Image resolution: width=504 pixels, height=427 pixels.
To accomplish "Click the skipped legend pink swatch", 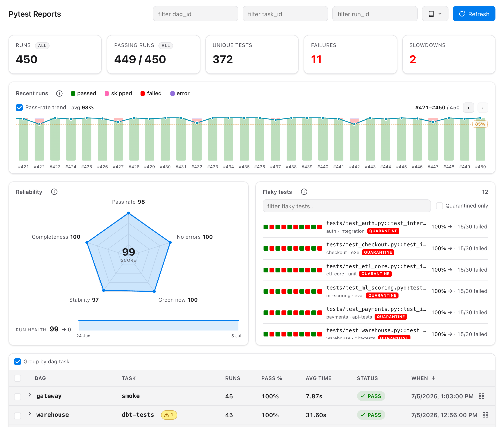I will [107, 94].
